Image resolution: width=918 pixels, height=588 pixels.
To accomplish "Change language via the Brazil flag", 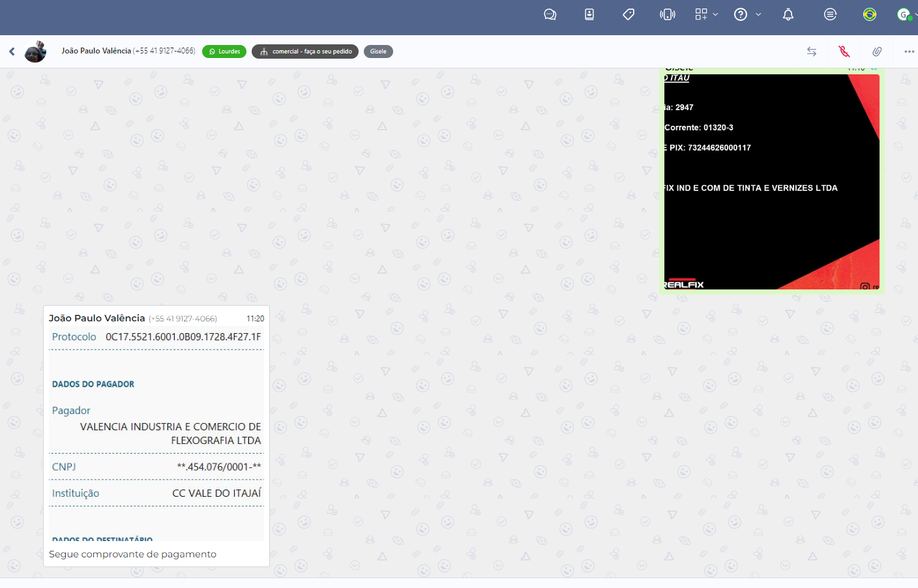I will (x=870, y=14).
